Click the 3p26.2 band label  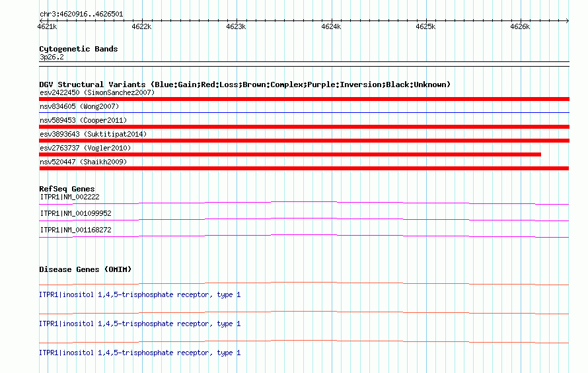point(52,57)
